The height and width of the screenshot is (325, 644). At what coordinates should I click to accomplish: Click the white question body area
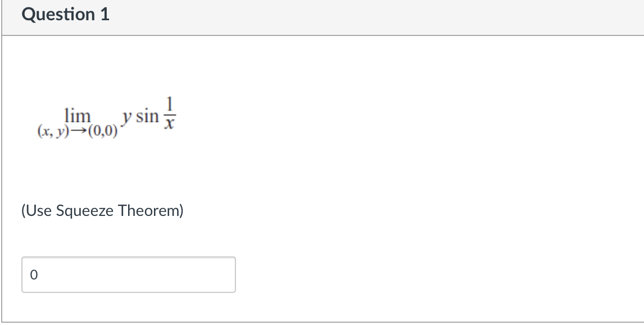coord(393,169)
